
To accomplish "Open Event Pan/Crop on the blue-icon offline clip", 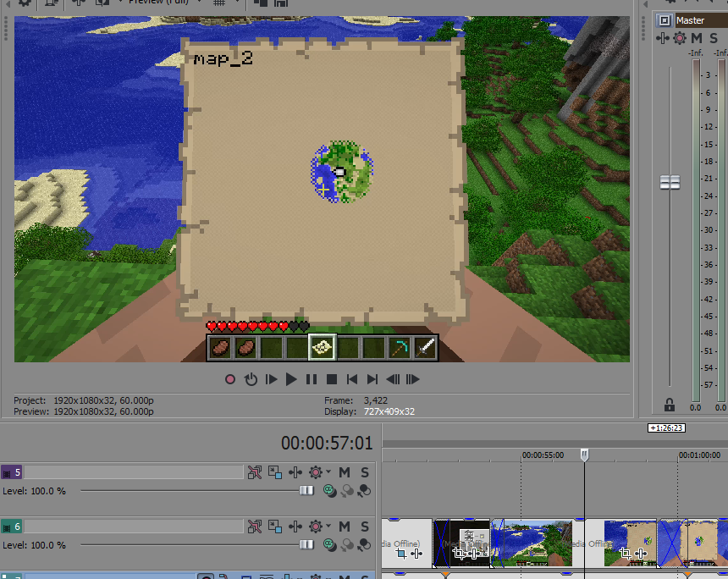I will point(401,554).
